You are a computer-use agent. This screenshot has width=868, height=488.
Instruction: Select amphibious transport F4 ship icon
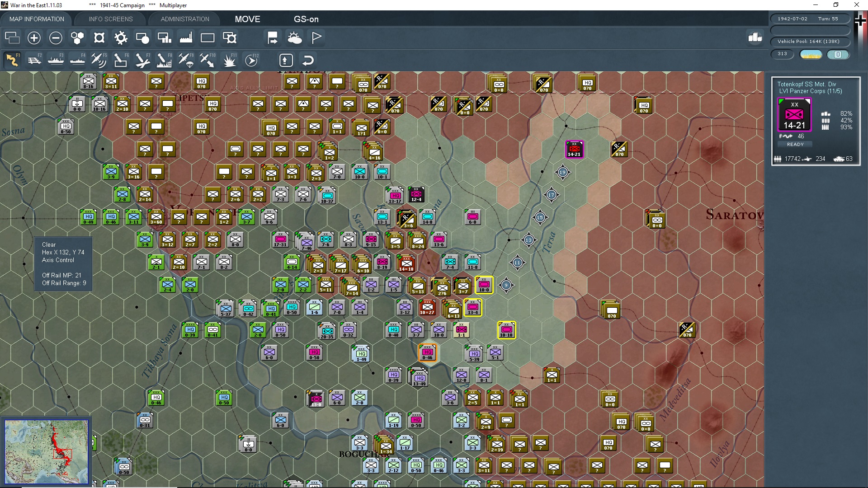point(77,60)
